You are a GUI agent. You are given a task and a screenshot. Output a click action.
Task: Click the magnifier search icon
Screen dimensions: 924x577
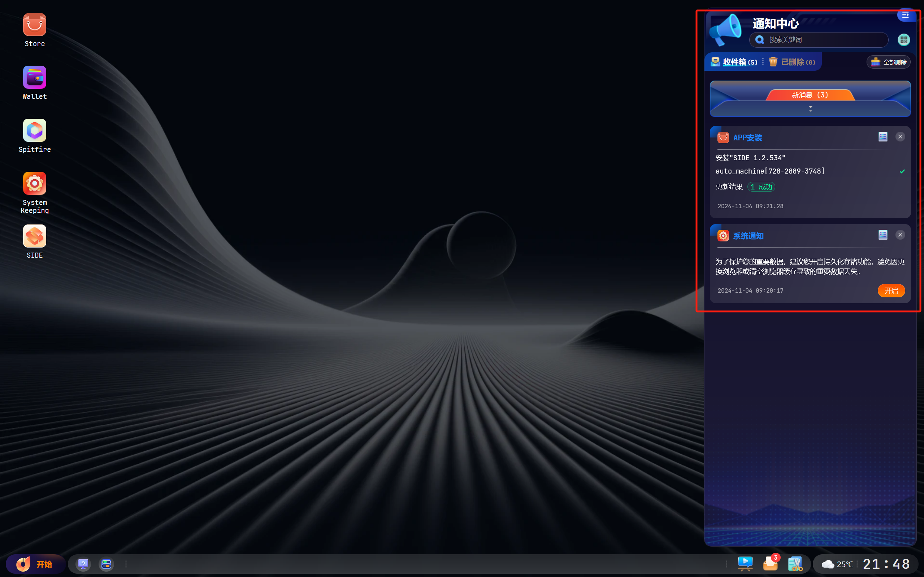click(759, 40)
